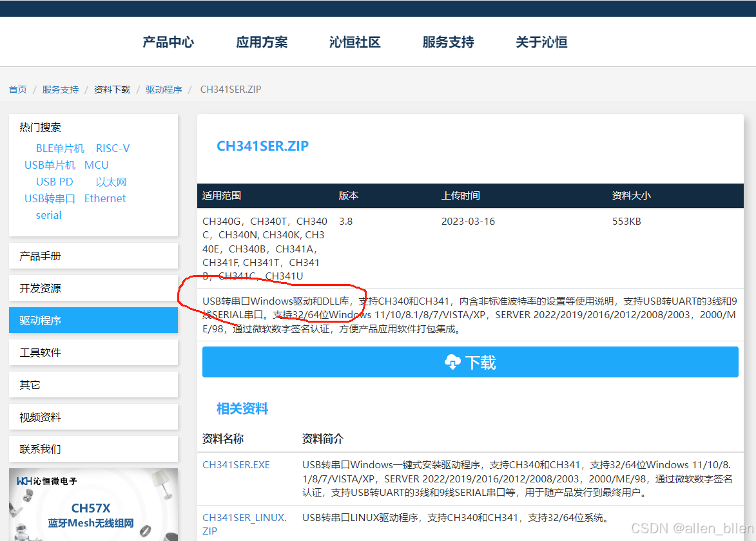
Task: Open the 产品中心 navigation menu
Action: coord(168,42)
